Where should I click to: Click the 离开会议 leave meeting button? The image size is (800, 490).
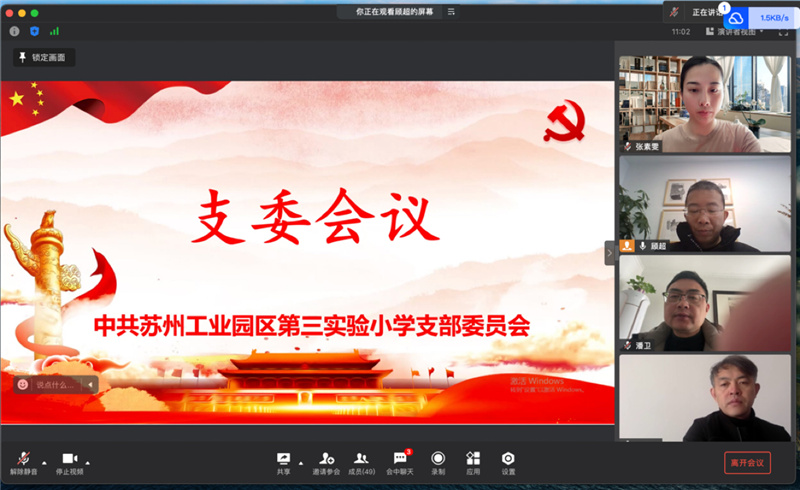click(747, 462)
